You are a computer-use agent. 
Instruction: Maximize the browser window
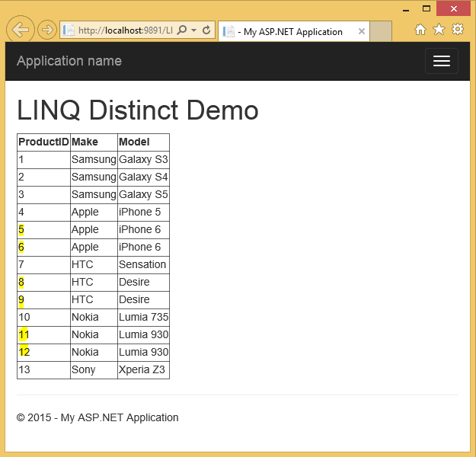pyautogui.click(x=426, y=8)
